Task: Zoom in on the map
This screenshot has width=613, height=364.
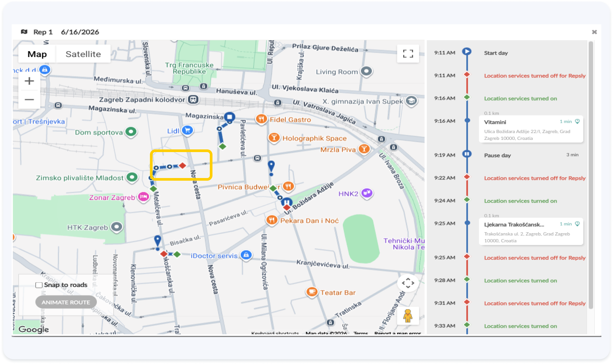Action: pos(29,81)
